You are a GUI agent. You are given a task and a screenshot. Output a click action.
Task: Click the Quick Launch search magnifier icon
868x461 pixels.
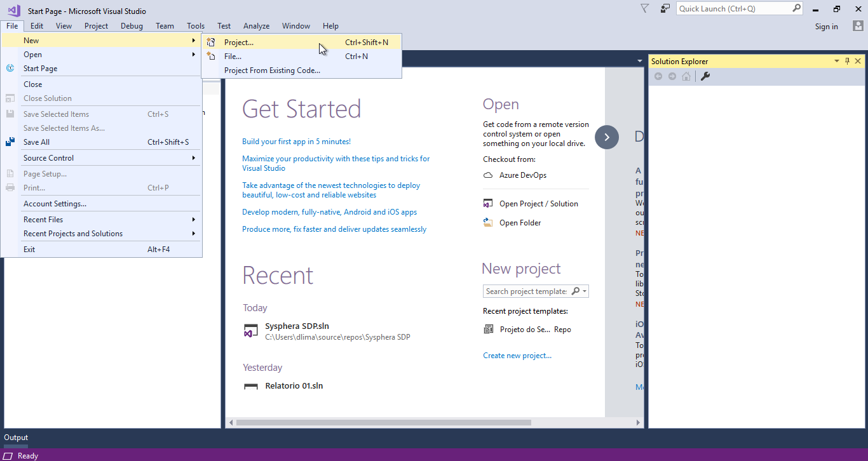click(x=796, y=8)
